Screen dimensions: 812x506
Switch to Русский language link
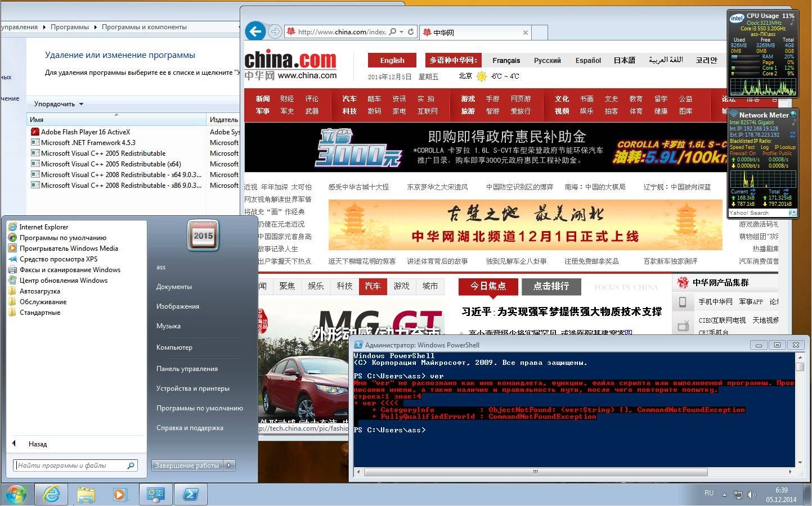click(548, 60)
